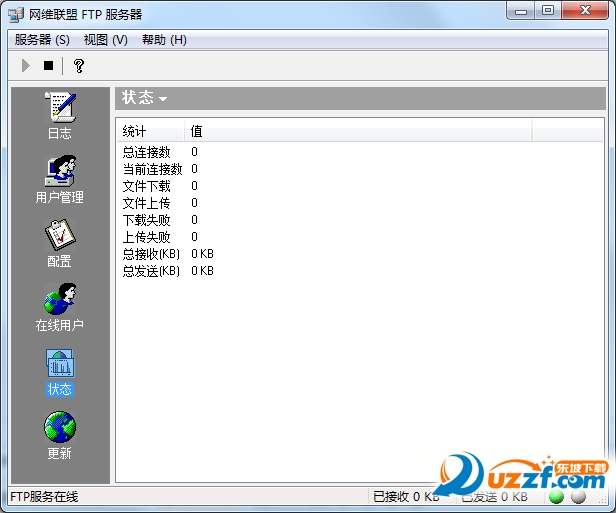616x513 pixels.
Task: Click the gray status indicator light
Action: 578,497
